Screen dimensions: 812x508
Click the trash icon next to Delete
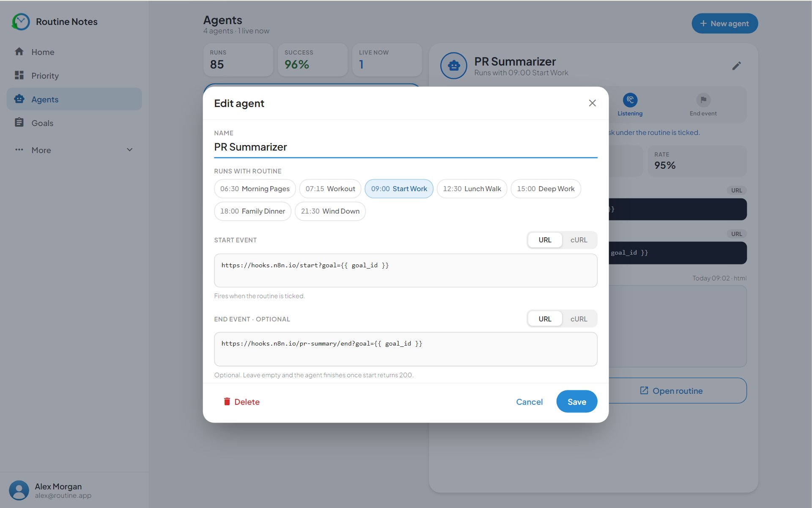[x=227, y=401]
